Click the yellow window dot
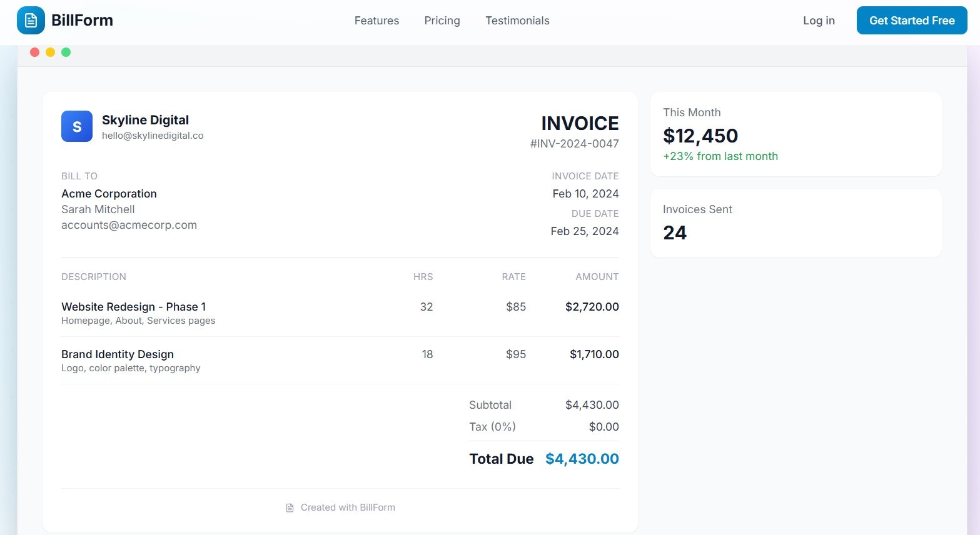Image resolution: width=980 pixels, height=535 pixels. point(50,52)
